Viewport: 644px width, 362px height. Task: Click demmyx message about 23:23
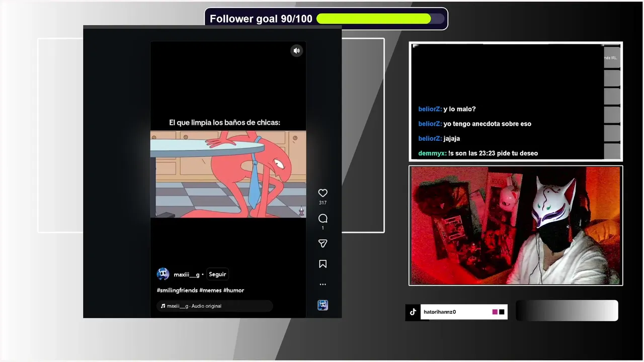point(493,153)
